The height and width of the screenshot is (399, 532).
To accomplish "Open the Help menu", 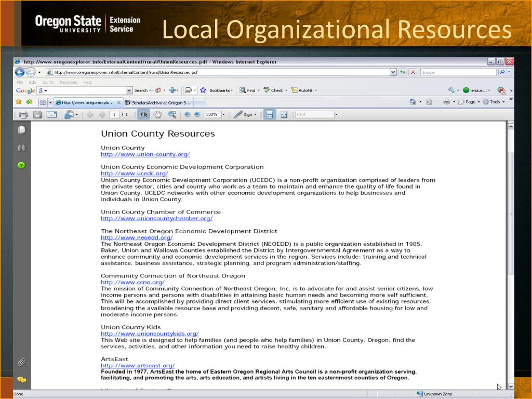I will point(87,82).
